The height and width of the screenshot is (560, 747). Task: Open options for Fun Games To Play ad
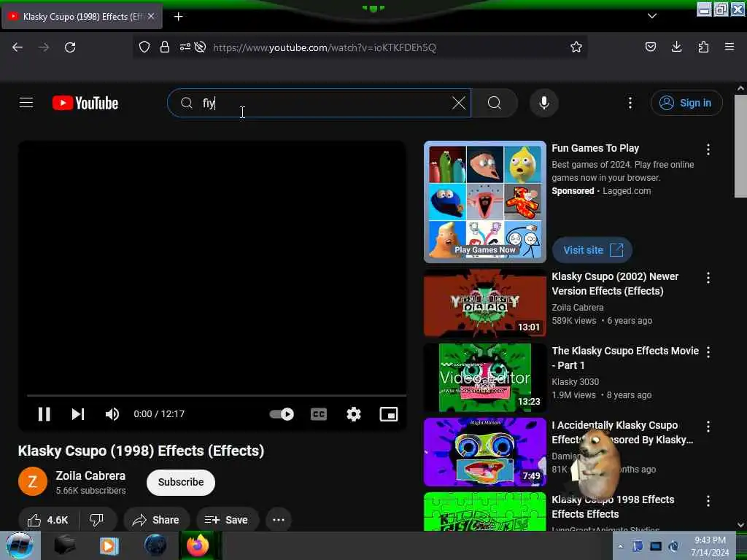(708, 149)
